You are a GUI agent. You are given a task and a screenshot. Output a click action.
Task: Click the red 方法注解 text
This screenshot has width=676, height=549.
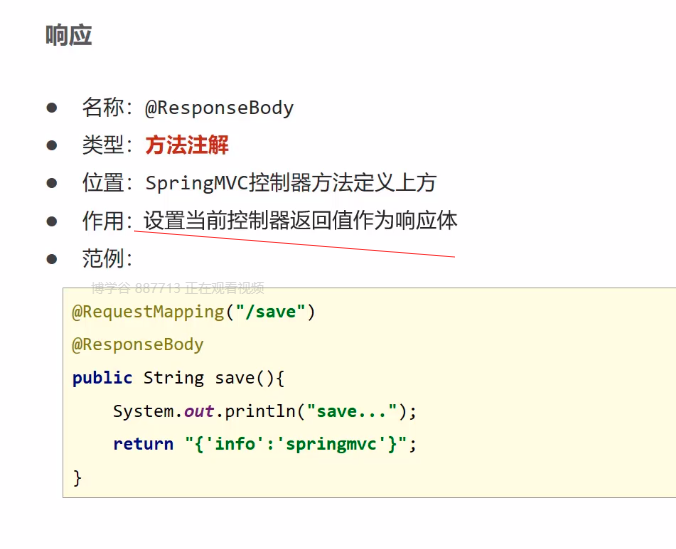click(x=187, y=145)
